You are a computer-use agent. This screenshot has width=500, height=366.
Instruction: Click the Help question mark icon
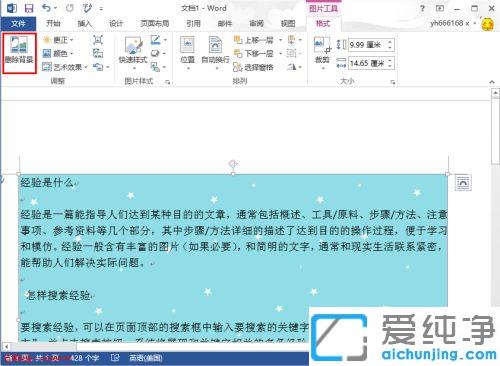click(422, 8)
